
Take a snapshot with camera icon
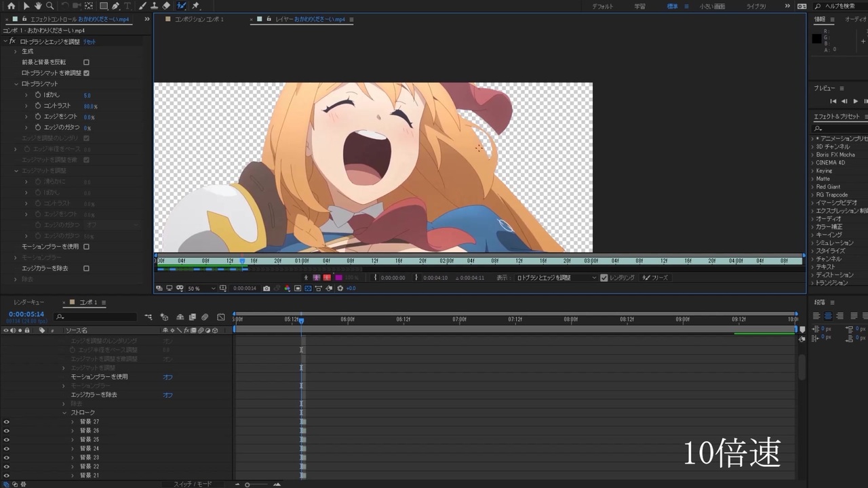point(267,288)
